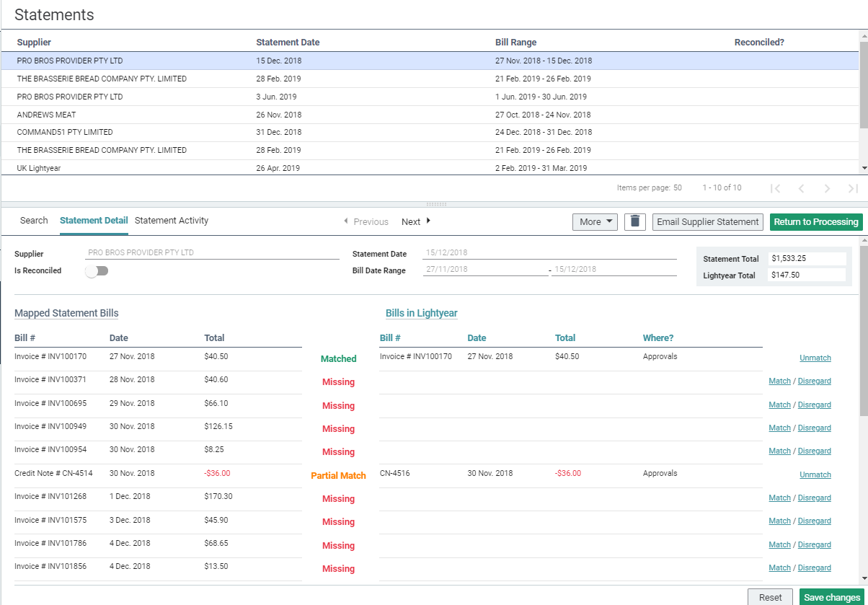
Task: Open items per page selector
Action: pyautogui.click(x=677, y=187)
